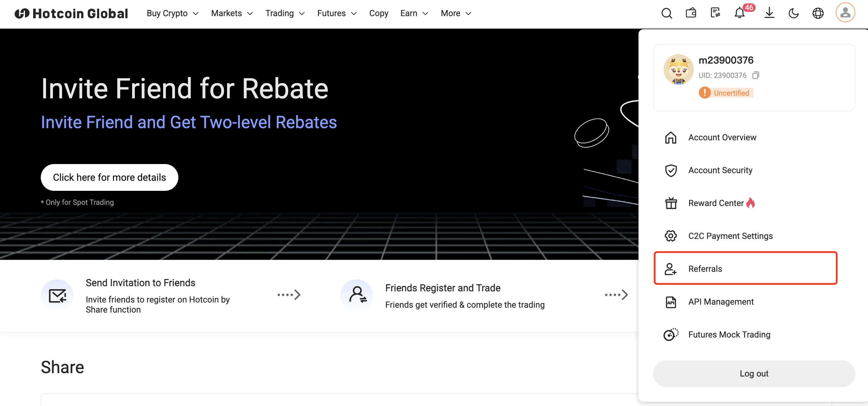Viewport: 868px width, 406px height.
Task: Expand the Markets dropdown
Action: (232, 13)
